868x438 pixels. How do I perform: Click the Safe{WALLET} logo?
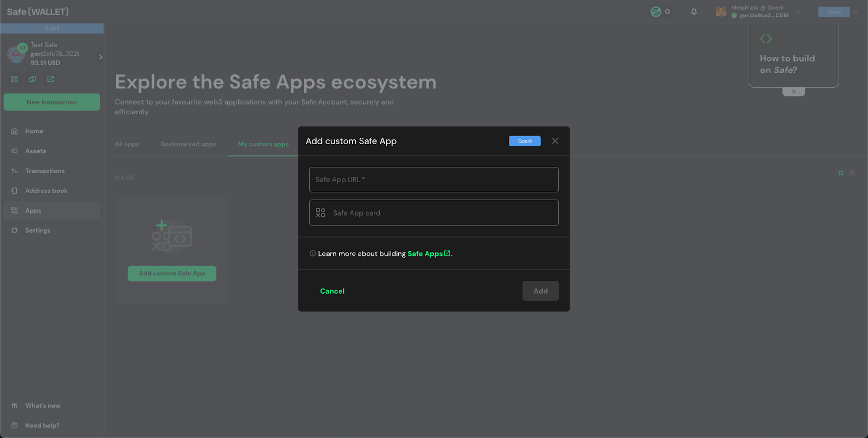point(38,11)
